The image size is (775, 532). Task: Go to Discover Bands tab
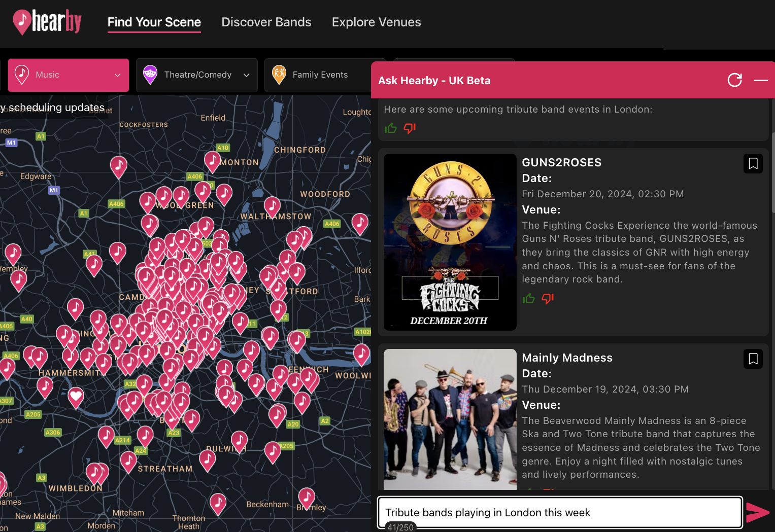pyautogui.click(x=266, y=22)
